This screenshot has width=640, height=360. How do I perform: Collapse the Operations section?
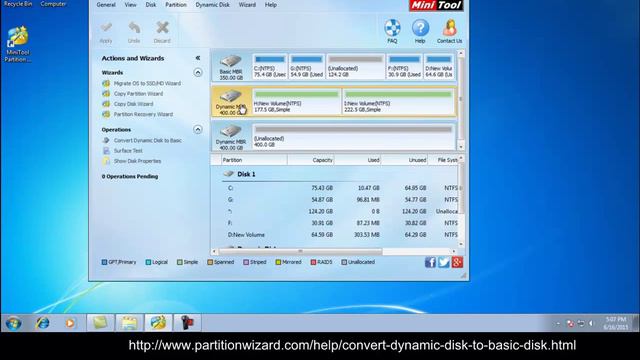pos(198,129)
